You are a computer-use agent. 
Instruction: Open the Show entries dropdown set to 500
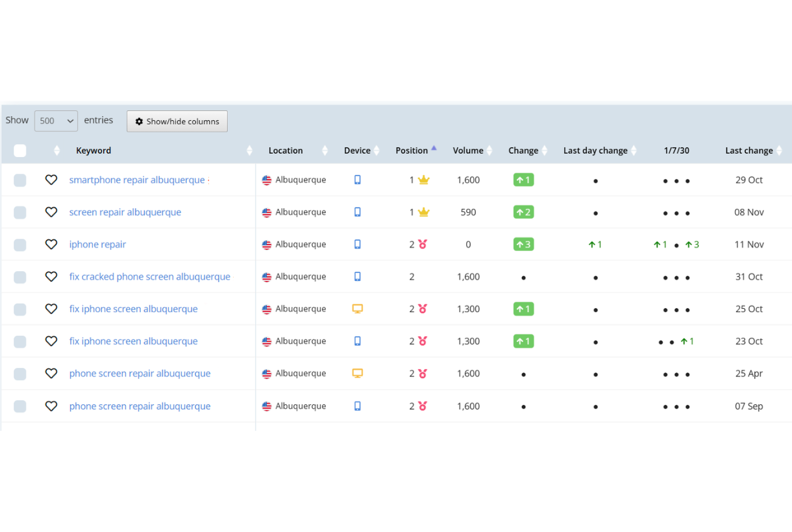[56, 121]
